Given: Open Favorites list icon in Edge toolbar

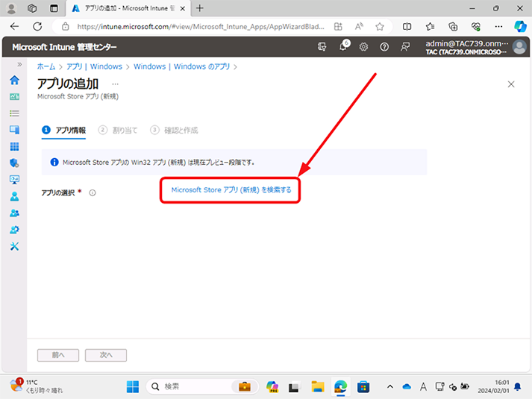Looking at the screenshot, I should (430, 26).
